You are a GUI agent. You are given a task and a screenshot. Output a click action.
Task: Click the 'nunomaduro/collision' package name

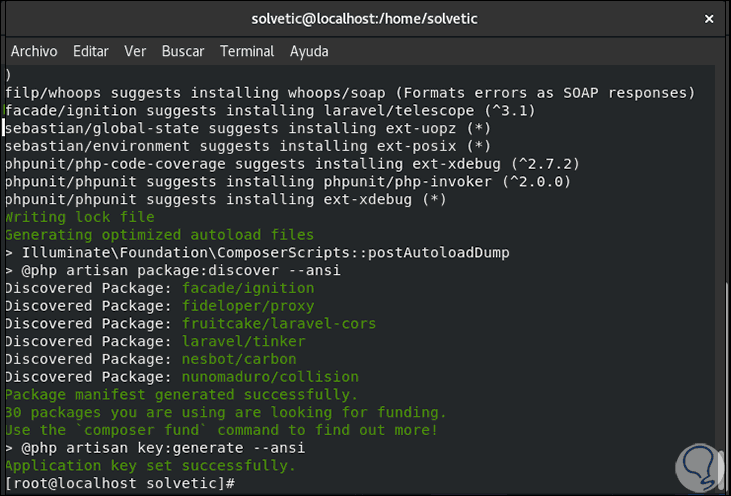tap(270, 377)
